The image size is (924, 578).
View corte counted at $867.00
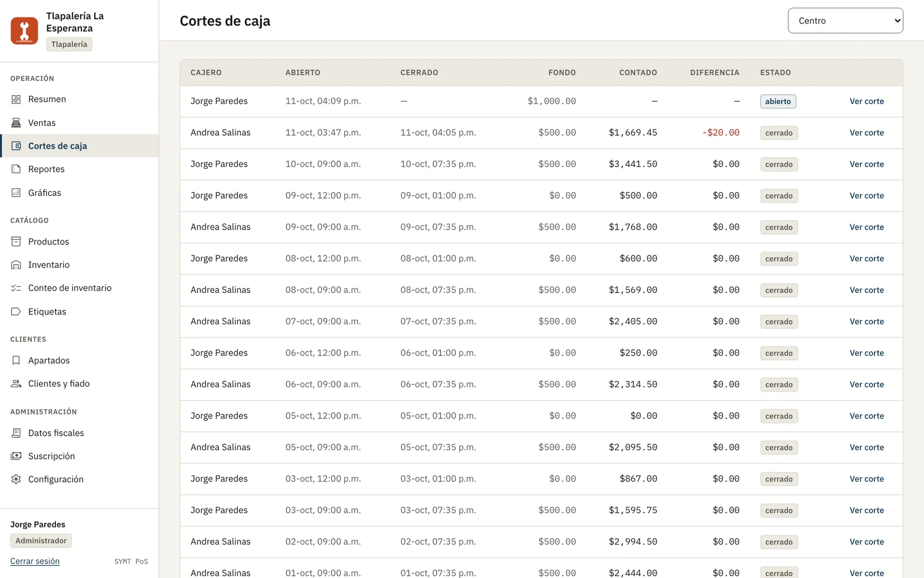click(866, 479)
